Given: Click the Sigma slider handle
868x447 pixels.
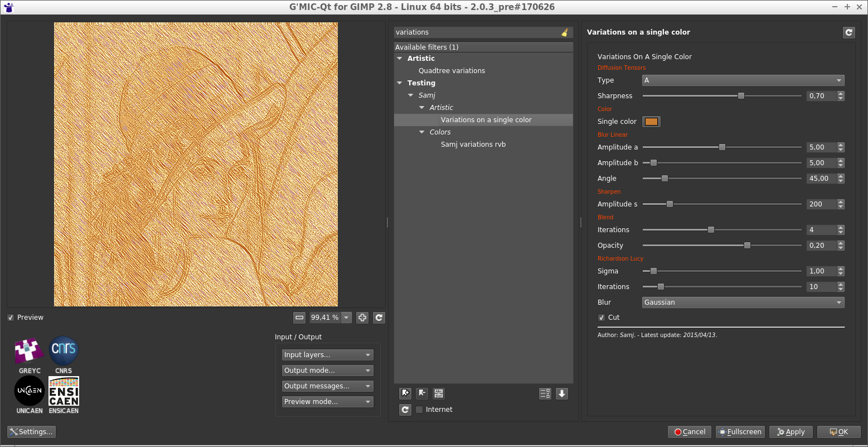Looking at the screenshot, I should tap(653, 271).
